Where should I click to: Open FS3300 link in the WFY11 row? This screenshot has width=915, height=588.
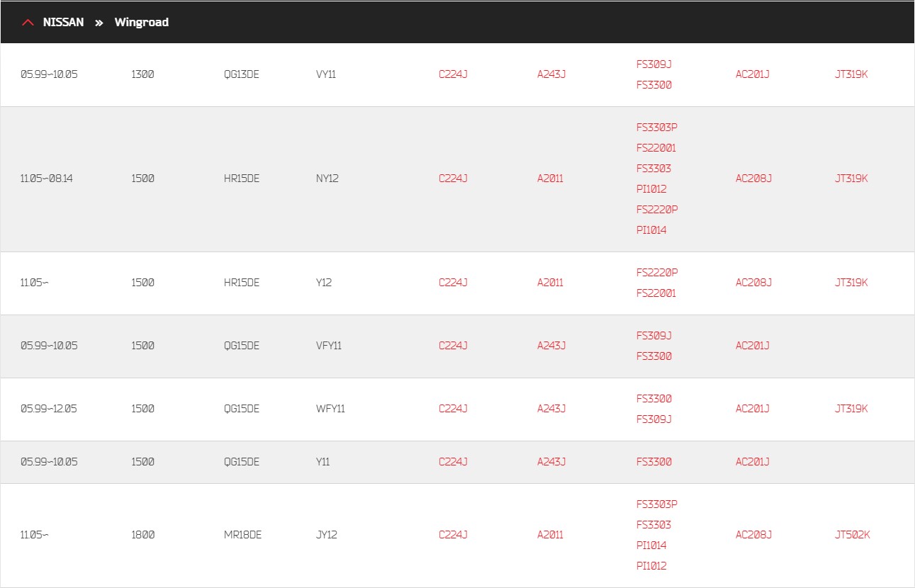pos(654,399)
